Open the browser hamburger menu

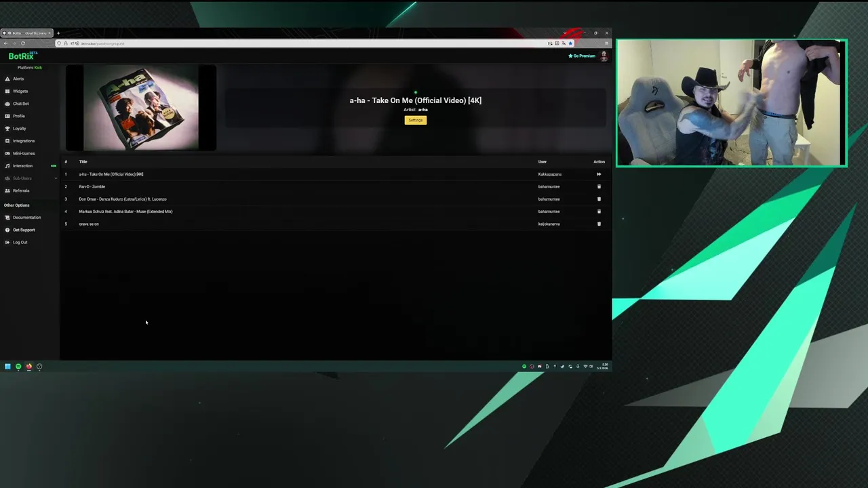(606, 43)
